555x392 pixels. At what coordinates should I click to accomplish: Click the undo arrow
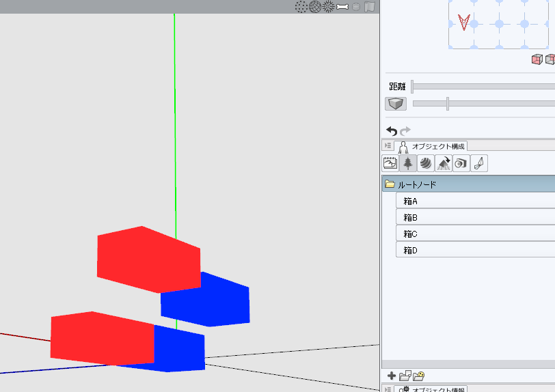392,130
